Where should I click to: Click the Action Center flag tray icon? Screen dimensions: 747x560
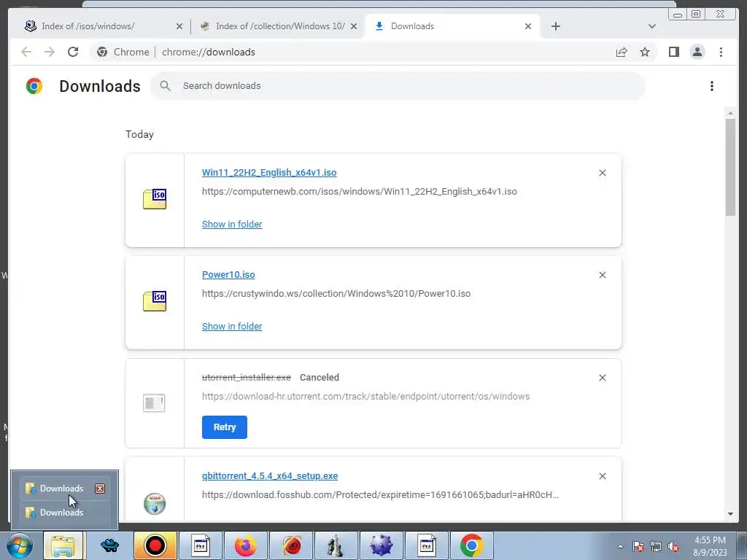click(x=638, y=547)
